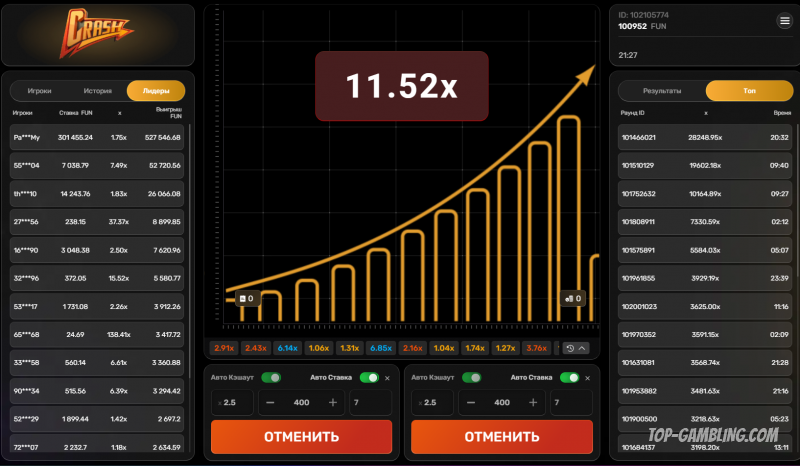Viewport: 800px width, 466px height.
Task: Click the plus icon in left bet panel
Action: (x=333, y=402)
